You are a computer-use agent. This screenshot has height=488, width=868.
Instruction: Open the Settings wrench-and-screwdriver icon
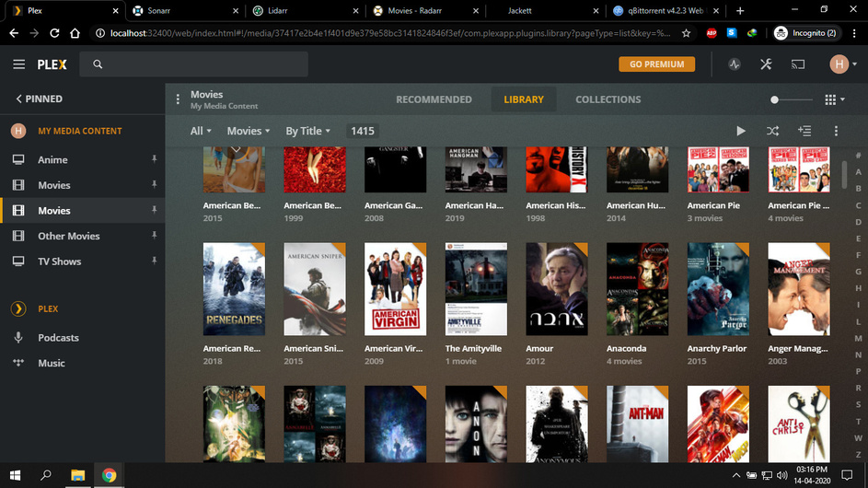(x=766, y=64)
